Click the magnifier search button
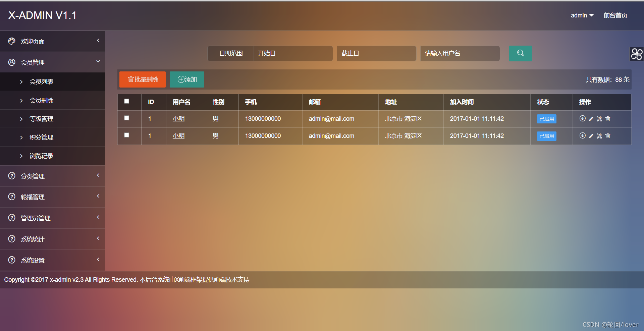This screenshot has height=331, width=644. point(520,53)
